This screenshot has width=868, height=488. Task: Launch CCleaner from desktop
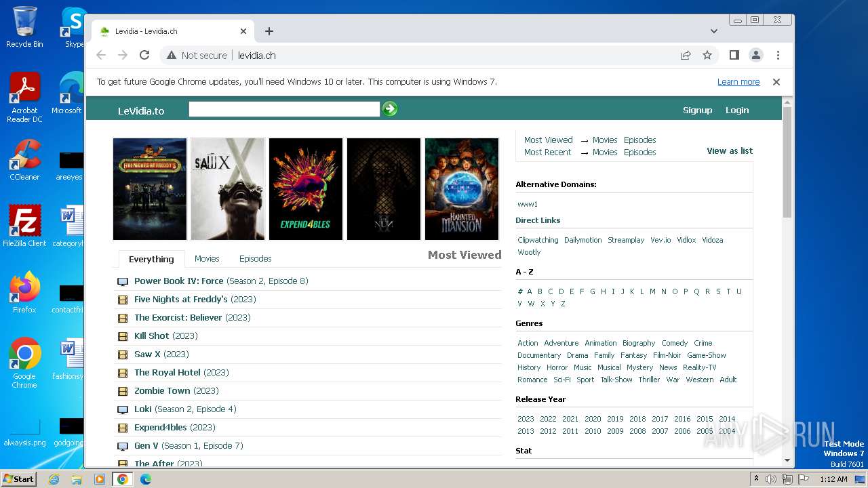24,161
